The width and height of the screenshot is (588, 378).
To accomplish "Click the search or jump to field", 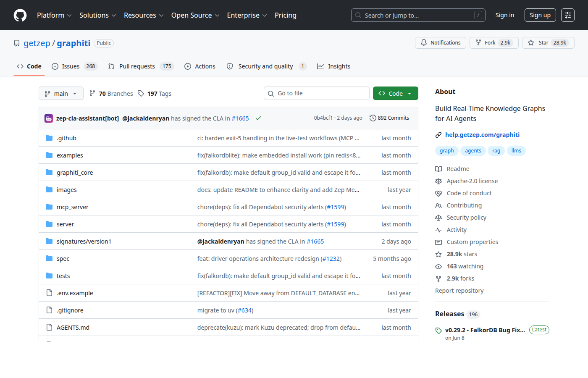I will (418, 15).
